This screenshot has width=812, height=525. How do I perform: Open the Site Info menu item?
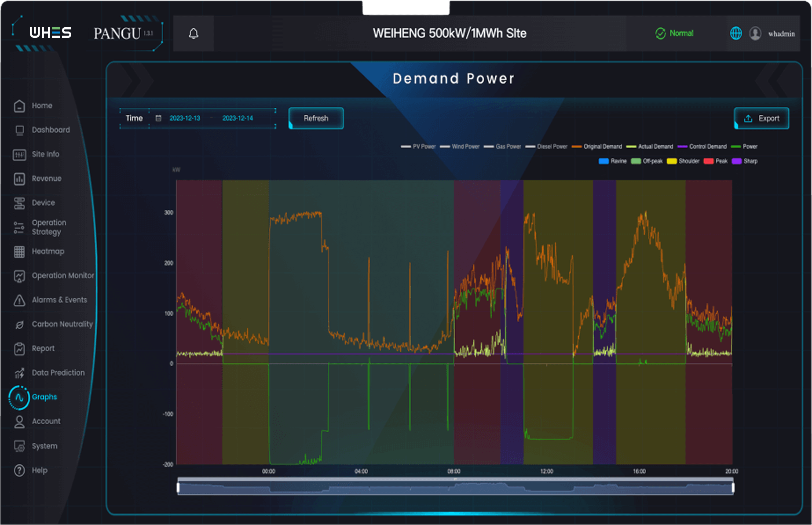pyautogui.click(x=45, y=154)
